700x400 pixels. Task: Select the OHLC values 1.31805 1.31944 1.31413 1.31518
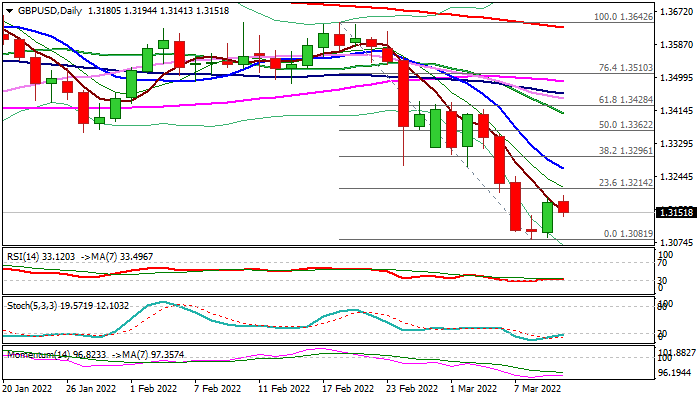tap(158, 11)
